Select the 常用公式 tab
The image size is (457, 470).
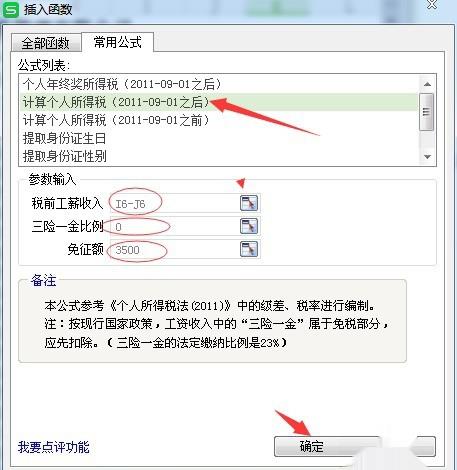coord(118,42)
